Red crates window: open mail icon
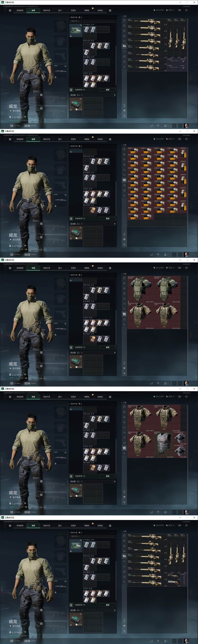The height and width of the screenshot is (644, 198). click(179, 139)
